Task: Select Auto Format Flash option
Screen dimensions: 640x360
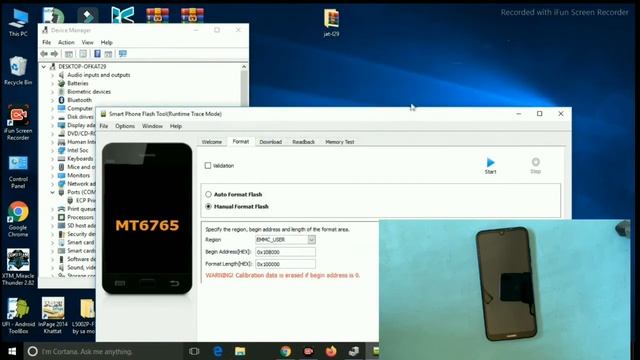Action: [209, 195]
